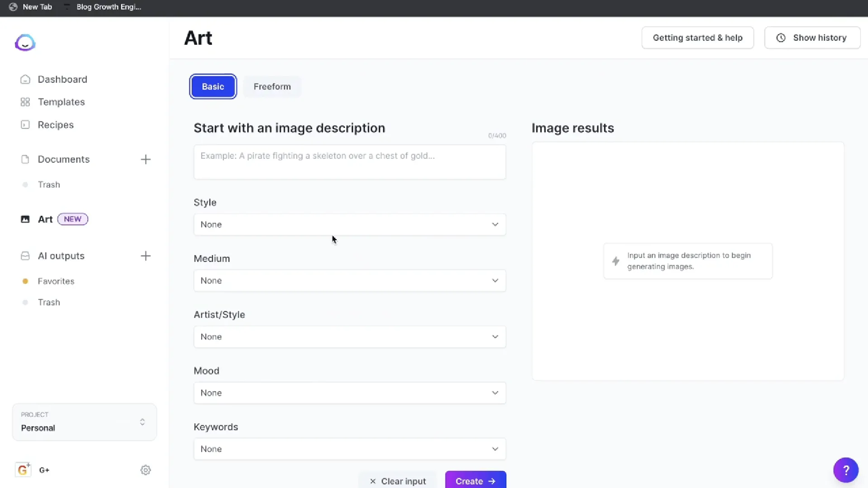Click the Artist/Style dropdown chevron arrow

click(495, 336)
